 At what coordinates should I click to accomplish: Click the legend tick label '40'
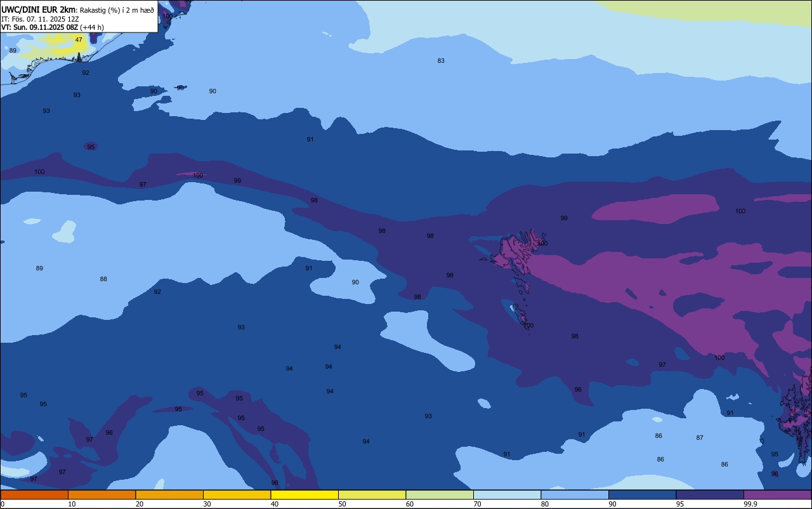[x=275, y=504]
